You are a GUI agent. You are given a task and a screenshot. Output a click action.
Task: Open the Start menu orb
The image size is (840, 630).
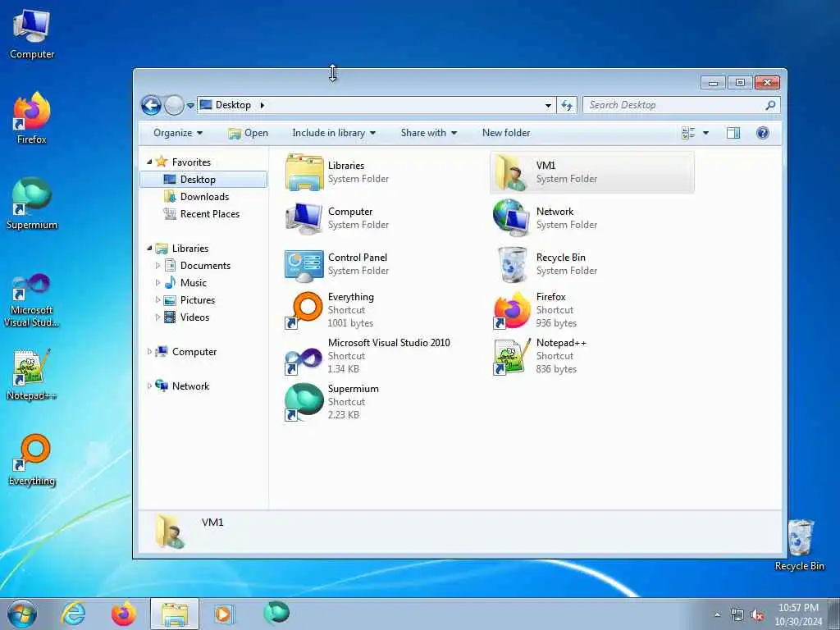(x=22, y=614)
